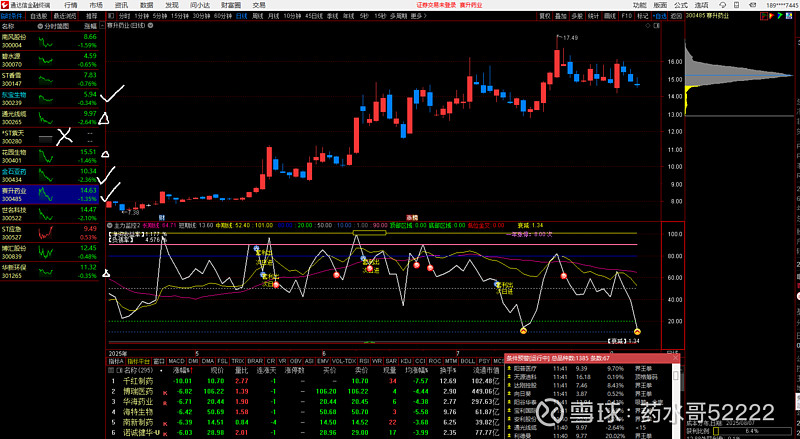Image resolution: width=800 pixels, height=439 pixels.
Task: Click 天源迪科 in the 条件预警 alert list
Action: coord(523,377)
